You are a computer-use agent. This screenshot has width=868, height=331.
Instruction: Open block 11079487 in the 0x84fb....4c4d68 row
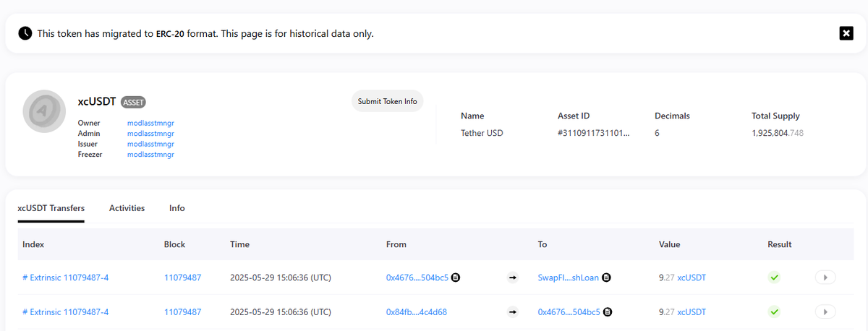[182, 312]
